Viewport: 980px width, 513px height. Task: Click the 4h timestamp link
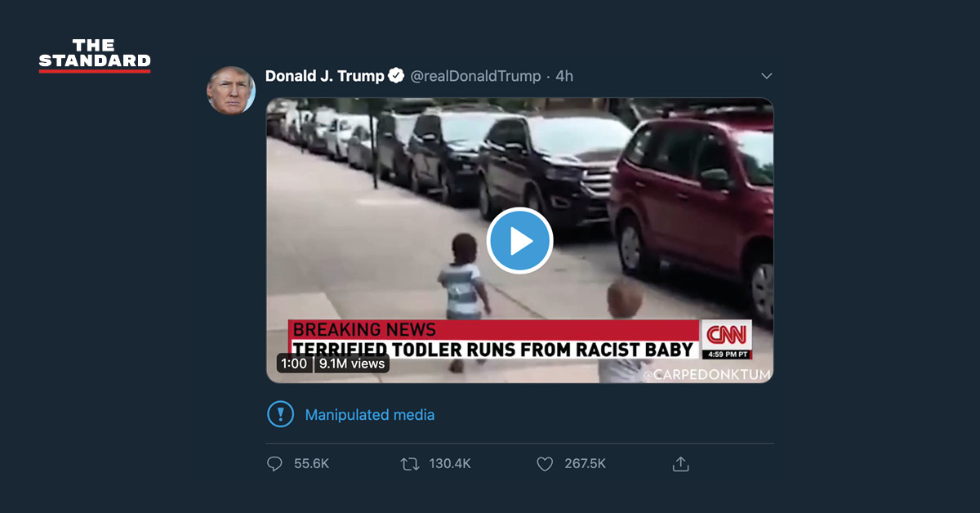coord(564,76)
